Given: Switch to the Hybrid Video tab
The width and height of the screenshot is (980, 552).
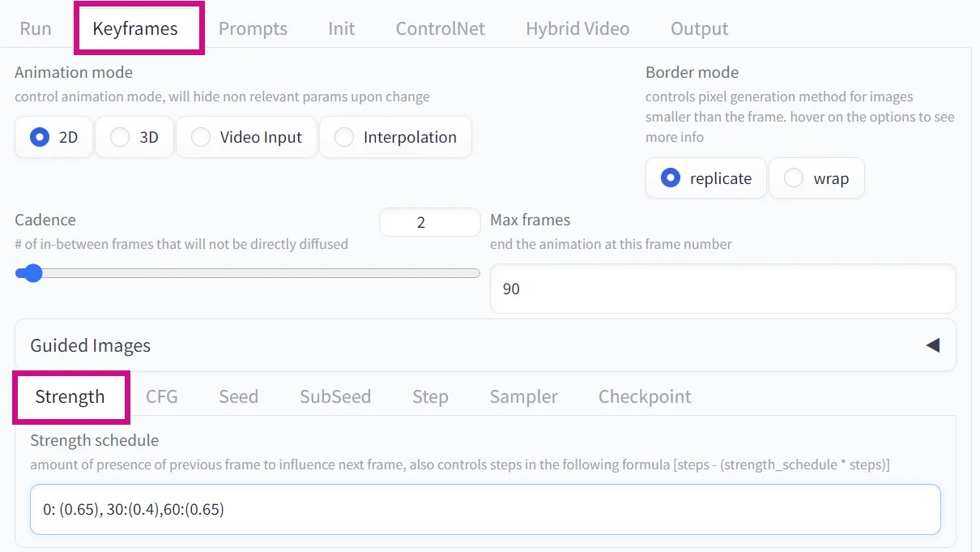Looking at the screenshot, I should pos(577,28).
